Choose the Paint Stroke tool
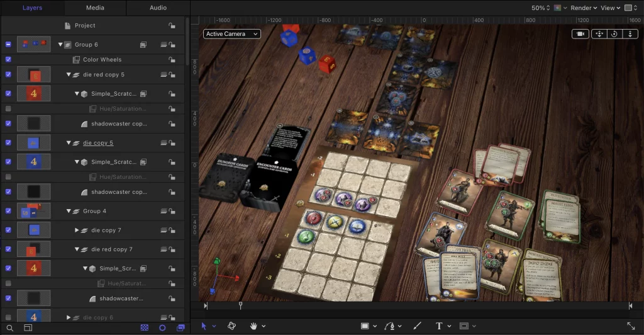The width and height of the screenshot is (644, 335). [418, 326]
